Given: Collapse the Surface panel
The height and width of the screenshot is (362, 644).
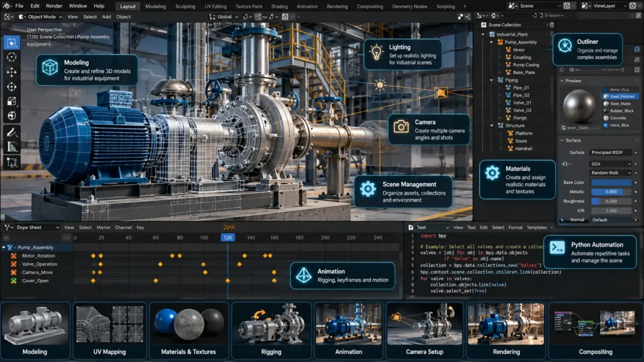Looking at the screenshot, I should 562,140.
